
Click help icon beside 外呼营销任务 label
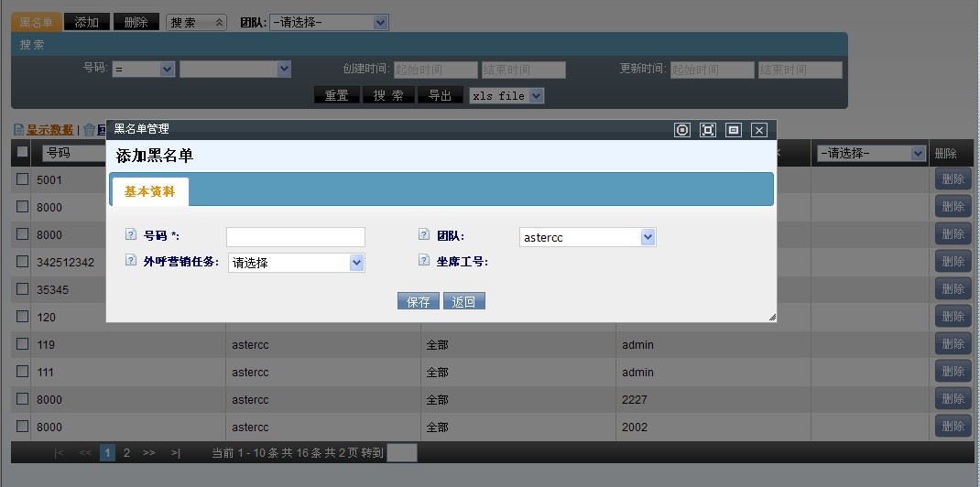click(130, 261)
